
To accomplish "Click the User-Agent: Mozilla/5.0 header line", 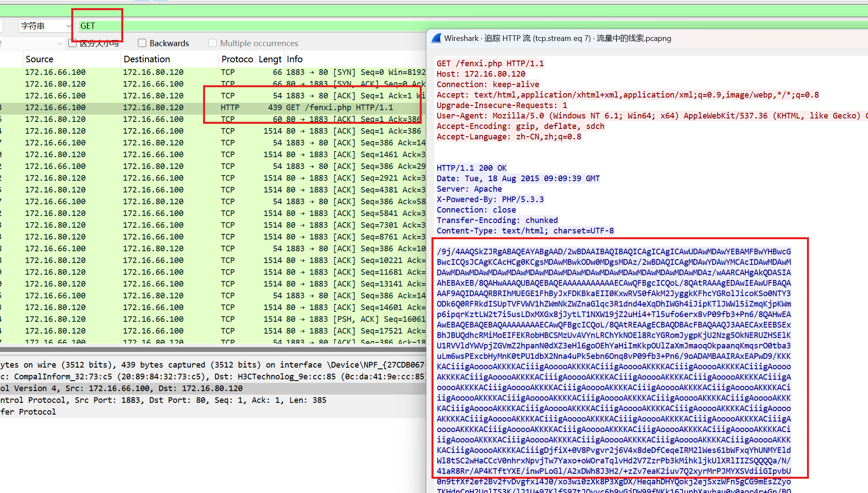I will coord(652,116).
